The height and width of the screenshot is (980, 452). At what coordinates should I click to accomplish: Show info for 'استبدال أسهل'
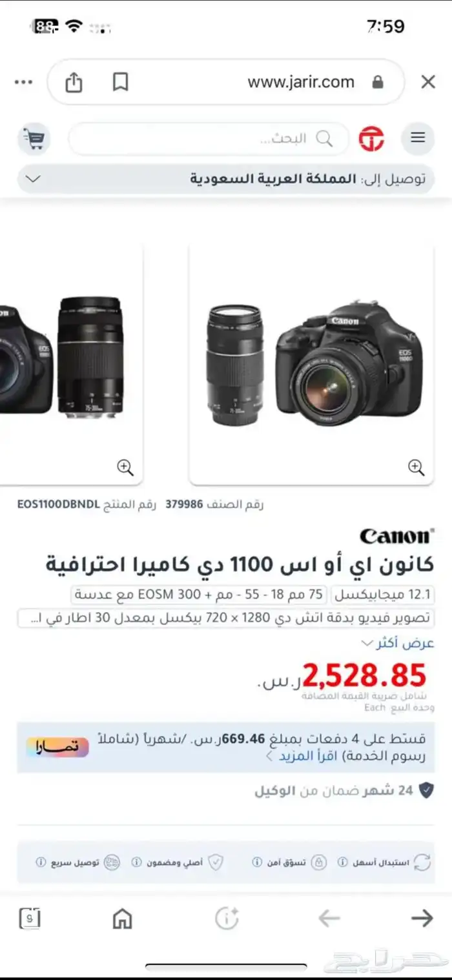click(343, 862)
